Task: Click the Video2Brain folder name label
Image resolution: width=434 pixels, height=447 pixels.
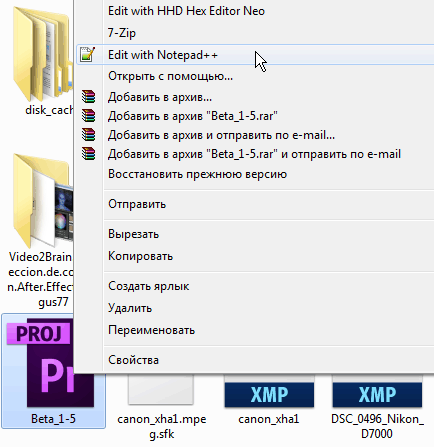Action: click(40, 279)
